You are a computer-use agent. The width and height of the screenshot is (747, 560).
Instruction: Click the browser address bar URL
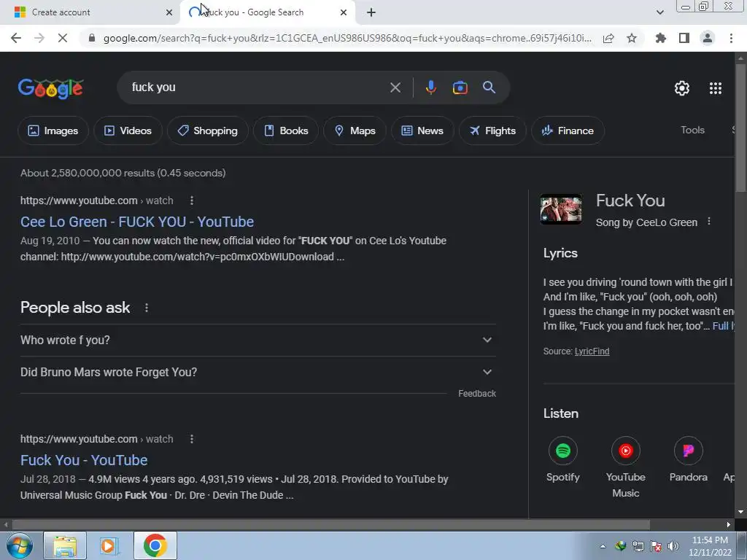coord(347,38)
